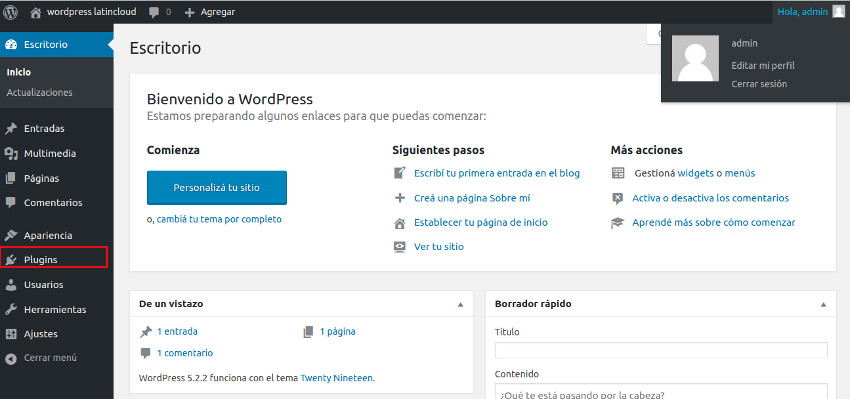The height and width of the screenshot is (399, 850).
Task: Open the Hola, admin account menu
Action: pyautogui.click(x=802, y=12)
